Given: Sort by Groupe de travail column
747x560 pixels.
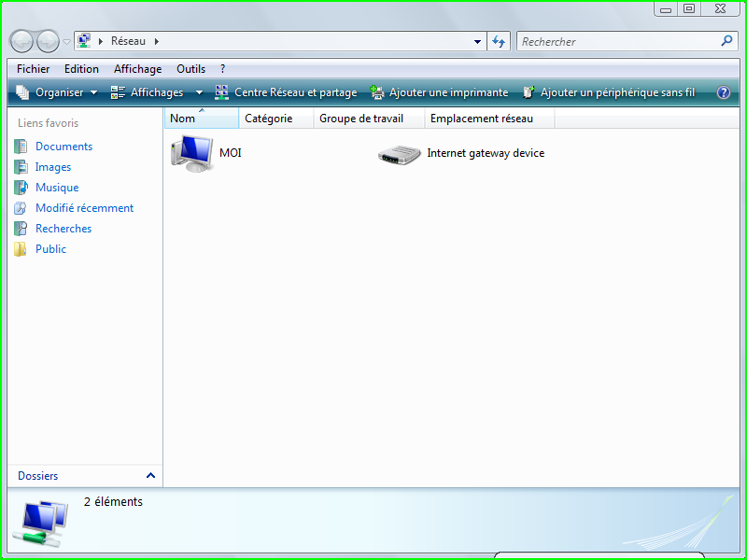Looking at the screenshot, I should pos(369,119).
